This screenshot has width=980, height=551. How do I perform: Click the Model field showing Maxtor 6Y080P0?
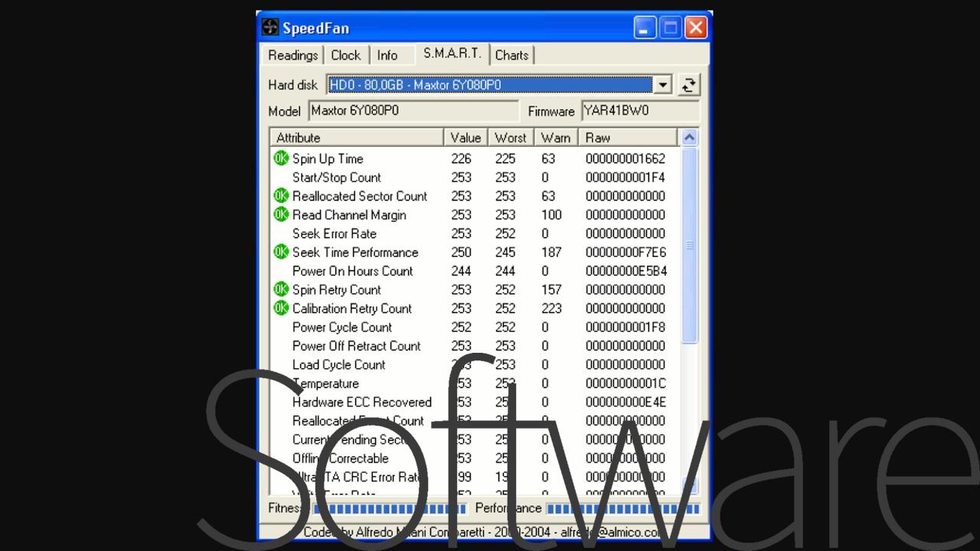pyautogui.click(x=413, y=111)
